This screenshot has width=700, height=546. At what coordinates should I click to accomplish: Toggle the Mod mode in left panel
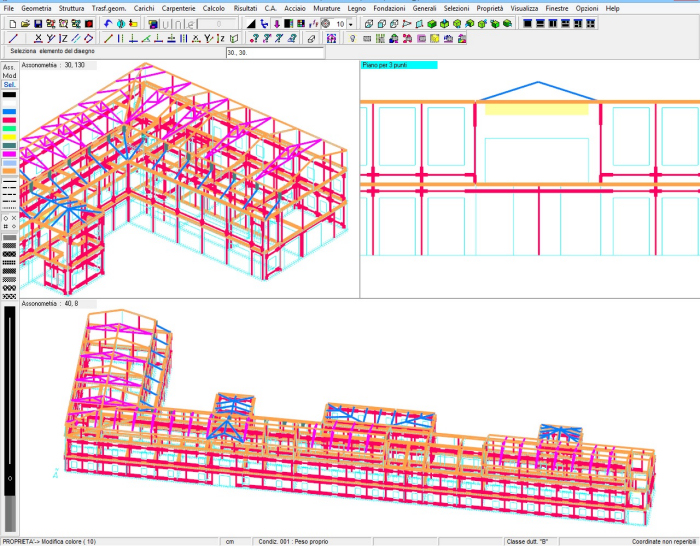point(9,75)
